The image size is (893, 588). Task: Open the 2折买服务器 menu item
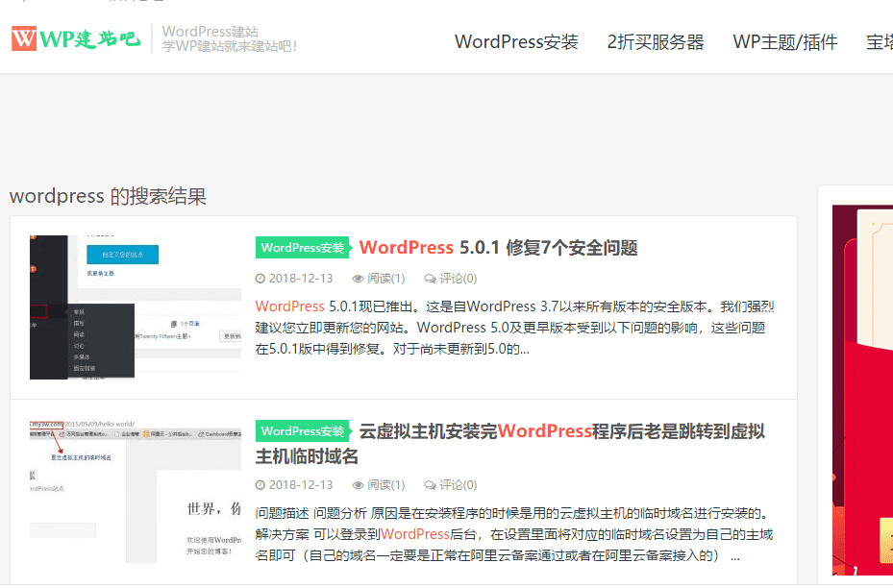[656, 42]
